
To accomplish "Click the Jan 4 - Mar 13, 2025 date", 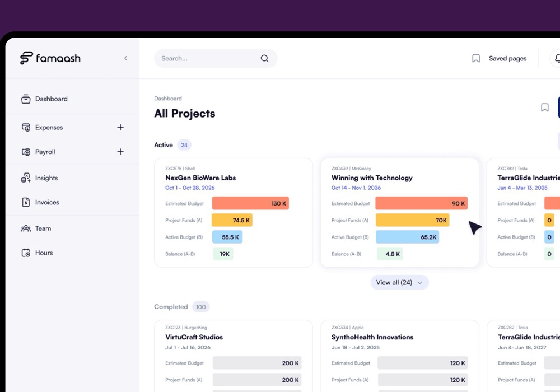I will [x=522, y=188].
